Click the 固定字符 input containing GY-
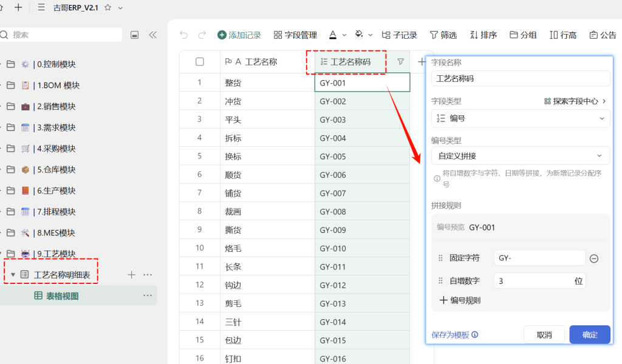Screen dimensions: 622x364 [x=539, y=258]
